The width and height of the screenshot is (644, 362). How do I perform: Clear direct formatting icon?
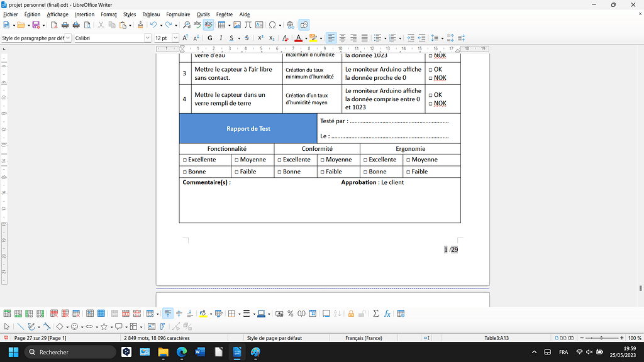(285, 38)
